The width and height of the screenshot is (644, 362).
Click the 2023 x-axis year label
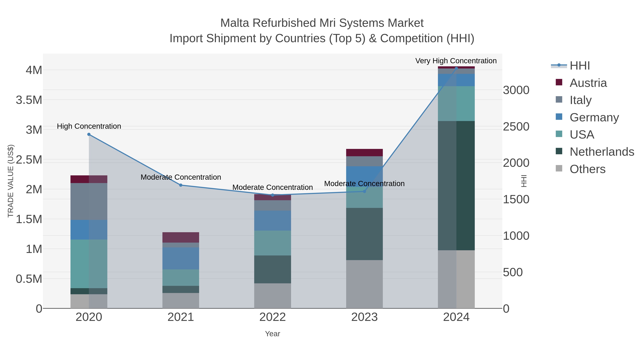(x=364, y=317)
